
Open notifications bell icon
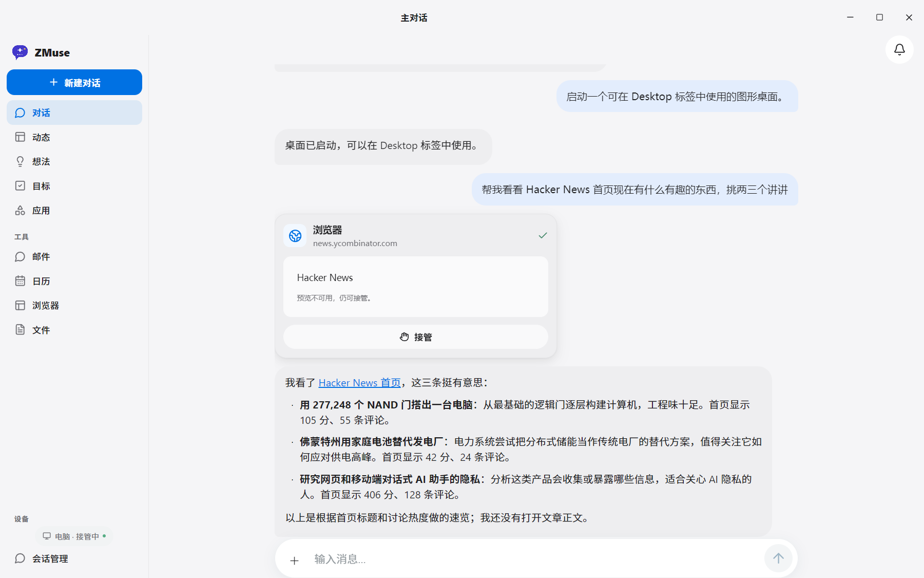pos(899,49)
